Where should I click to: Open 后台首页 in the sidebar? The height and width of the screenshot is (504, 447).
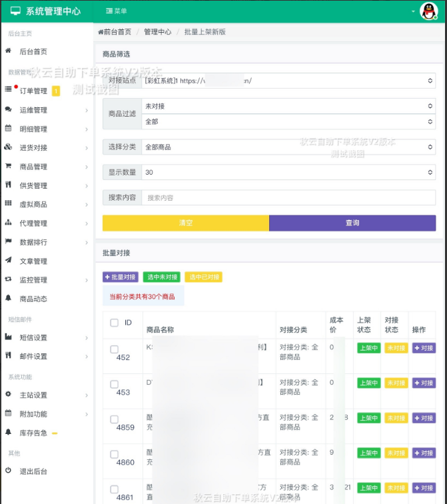click(x=33, y=52)
